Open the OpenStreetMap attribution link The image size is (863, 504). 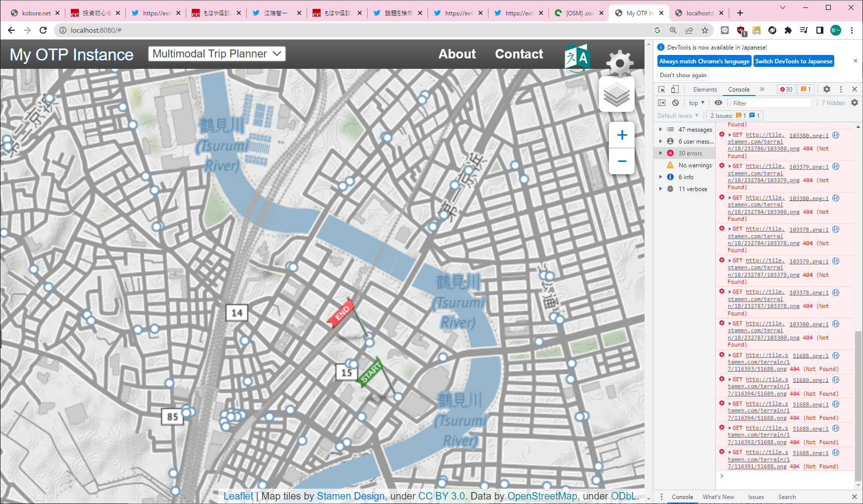[542, 496]
